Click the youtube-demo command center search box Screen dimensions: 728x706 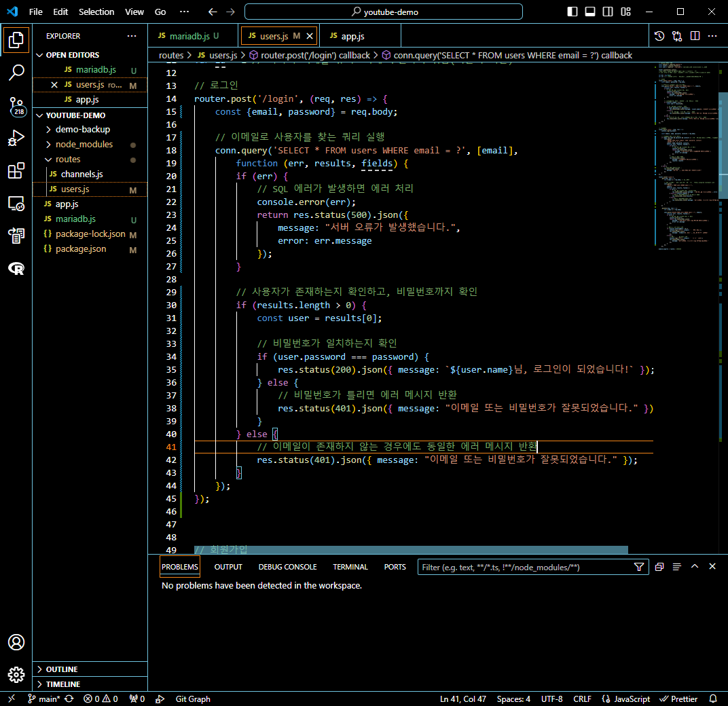point(384,12)
